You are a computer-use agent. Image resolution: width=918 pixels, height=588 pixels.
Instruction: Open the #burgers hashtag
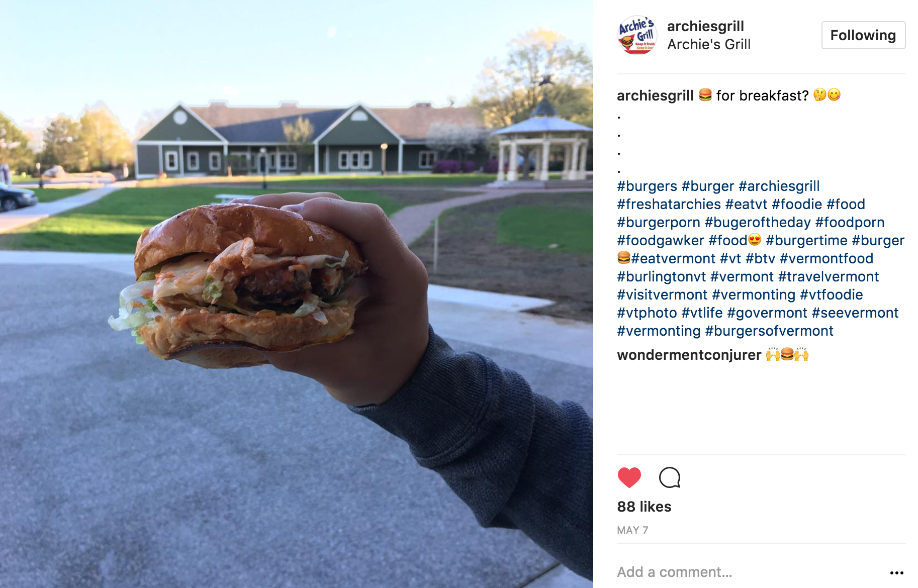(647, 186)
